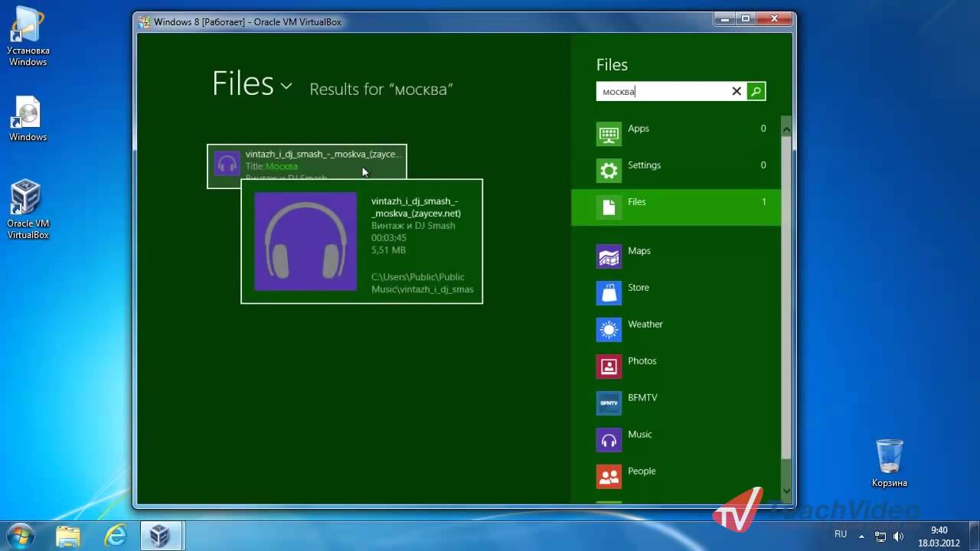Expand the Files heading dropdown chevron
The height and width of the screenshot is (551, 980).
pos(286,86)
